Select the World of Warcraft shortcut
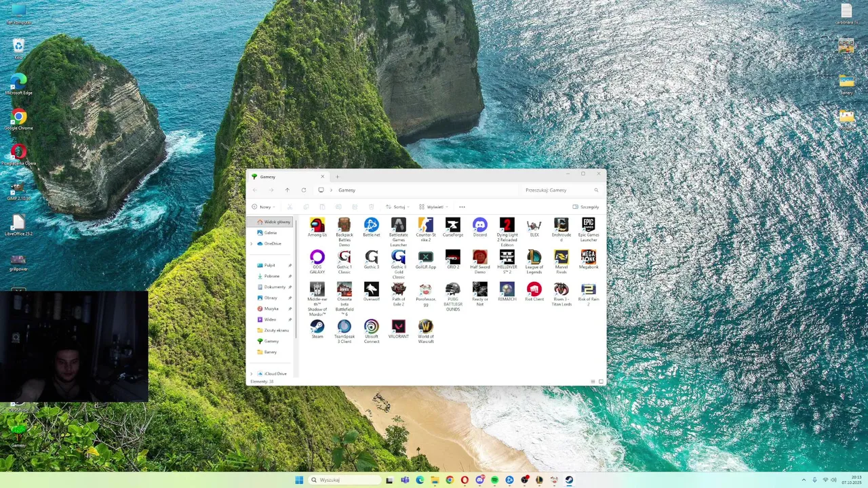868x488 pixels. (x=426, y=331)
